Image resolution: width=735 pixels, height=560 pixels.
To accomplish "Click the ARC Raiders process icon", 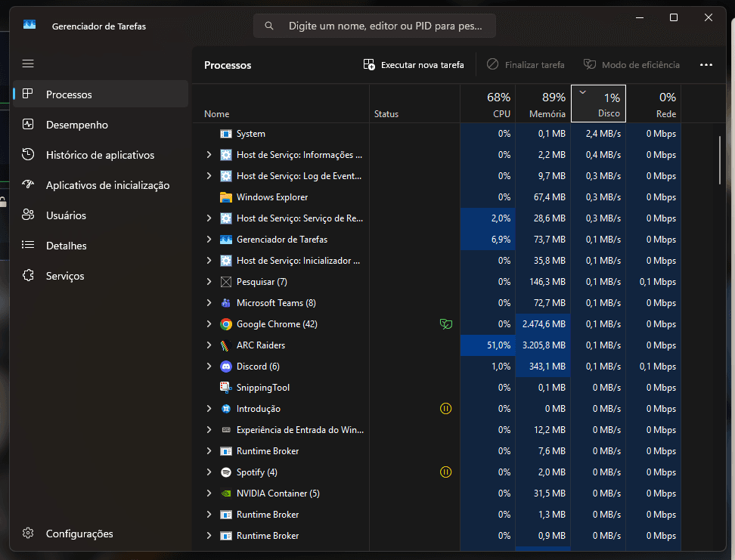I will click(x=225, y=345).
